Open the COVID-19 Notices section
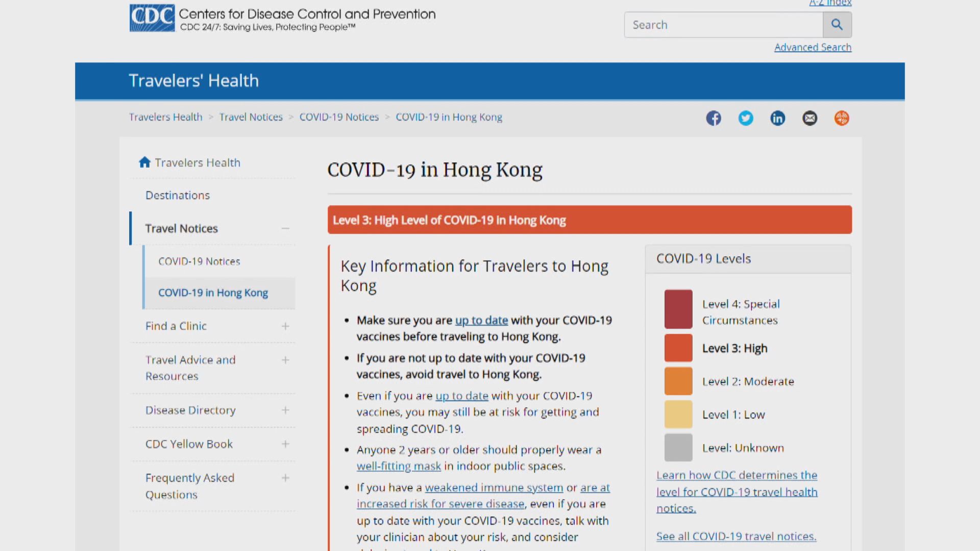The width and height of the screenshot is (980, 551). point(199,261)
